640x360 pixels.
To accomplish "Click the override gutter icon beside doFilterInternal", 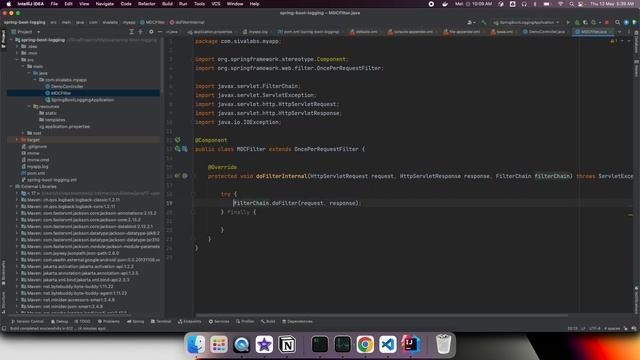I will pyautogui.click(x=178, y=176).
